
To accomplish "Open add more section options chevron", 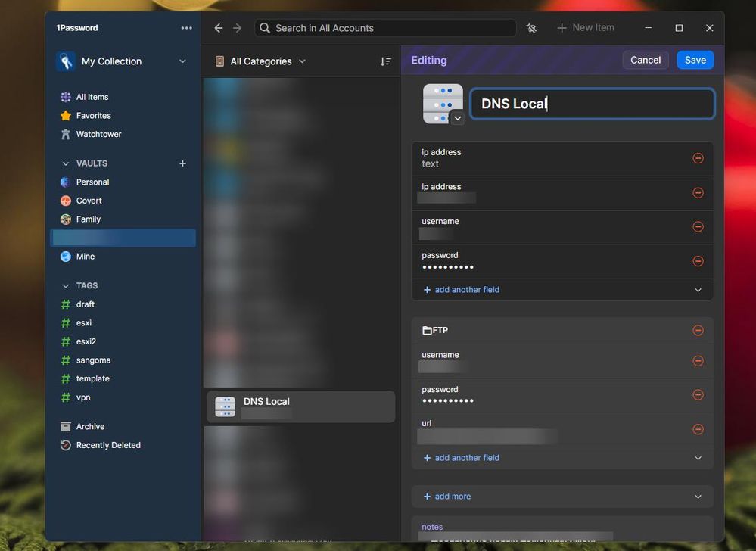I will tap(698, 497).
